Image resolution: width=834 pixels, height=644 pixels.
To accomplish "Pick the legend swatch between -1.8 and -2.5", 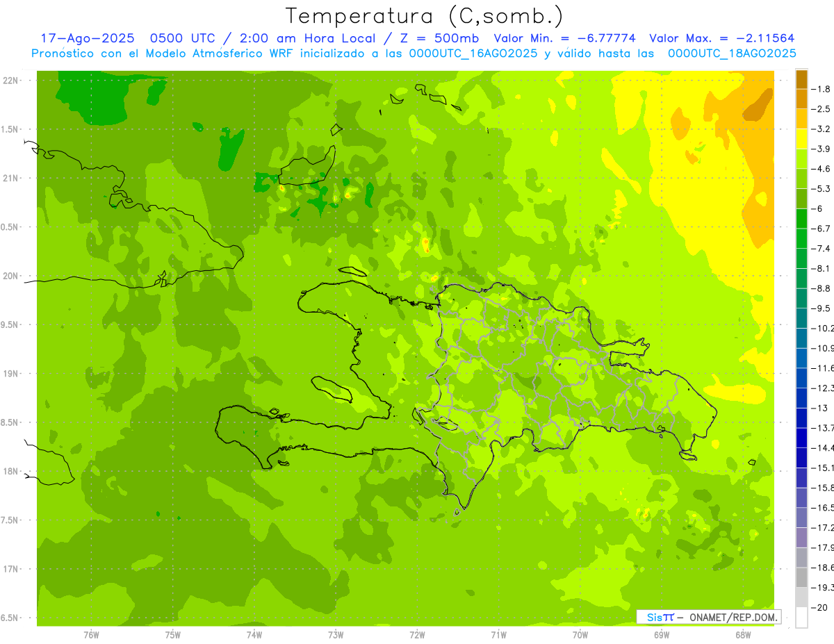I will [801, 99].
